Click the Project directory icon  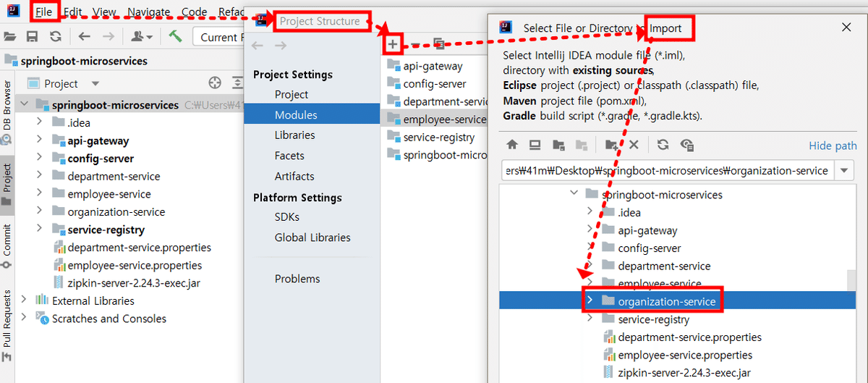tap(558, 145)
